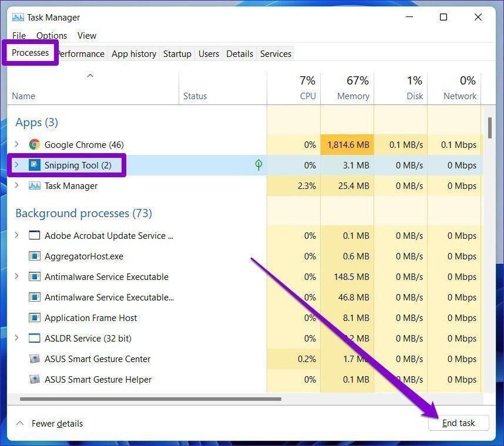Collapse view using Fewer details chevron

[x=19, y=423]
